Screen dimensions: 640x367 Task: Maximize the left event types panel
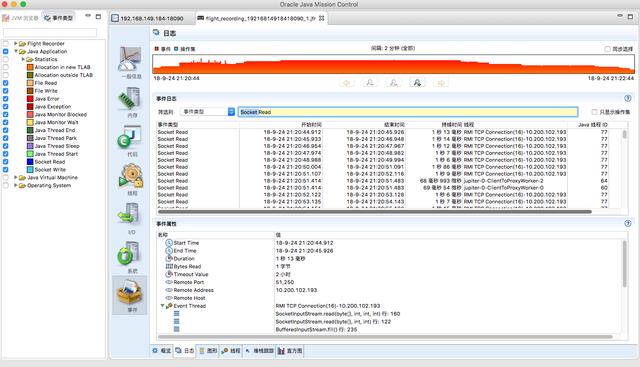coord(98,17)
